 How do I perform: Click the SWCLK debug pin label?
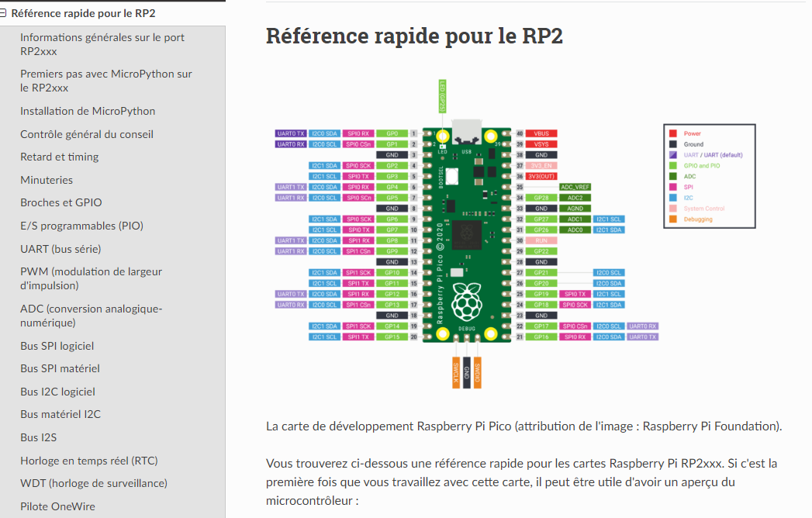[456, 373]
